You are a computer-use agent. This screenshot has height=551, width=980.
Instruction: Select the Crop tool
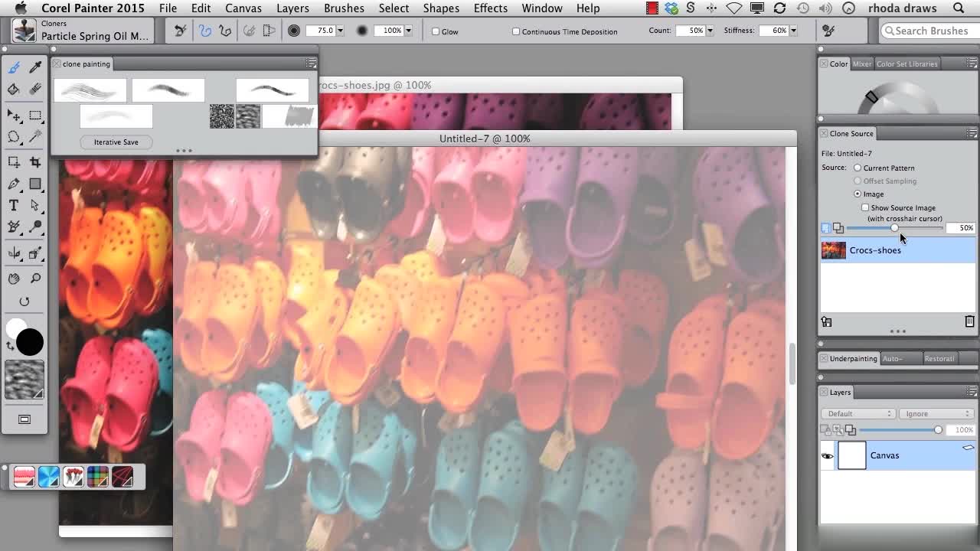35,162
